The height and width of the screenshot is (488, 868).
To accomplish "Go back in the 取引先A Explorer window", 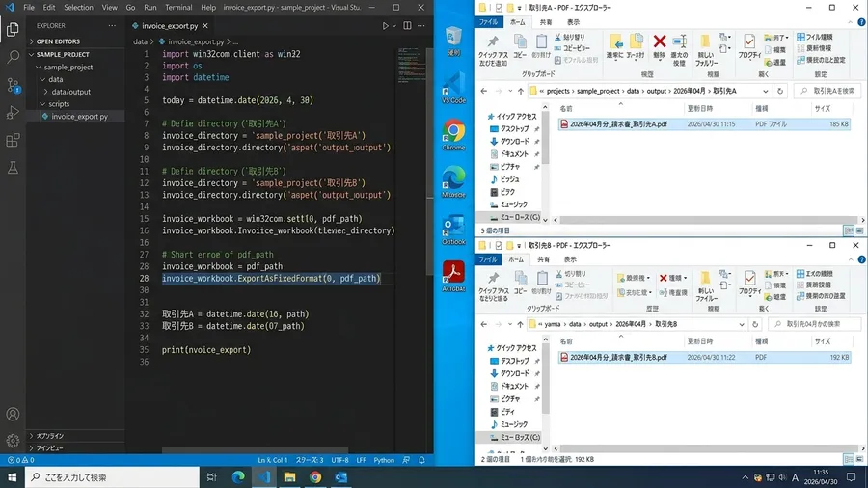I will tap(484, 91).
